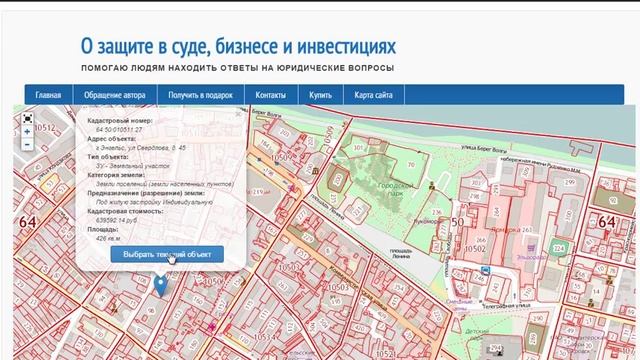The height and width of the screenshot is (360, 640).
Task: Click the map fullscreen icon
Action: click(x=27, y=119)
